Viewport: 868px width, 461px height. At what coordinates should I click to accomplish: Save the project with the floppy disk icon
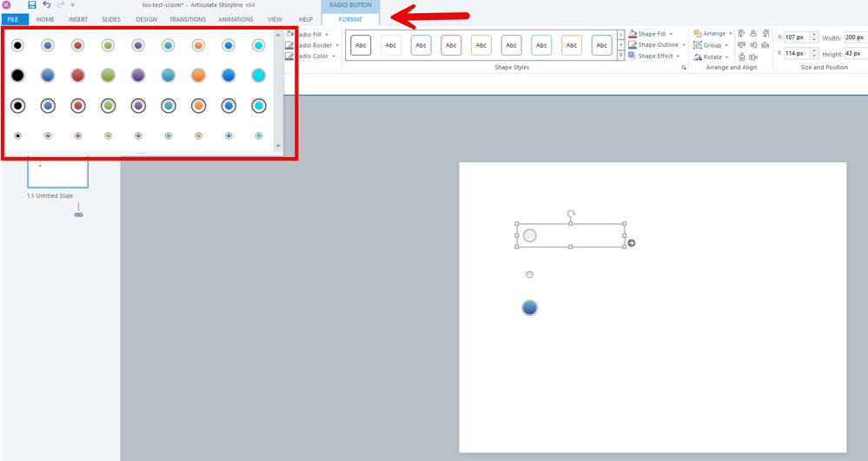point(32,5)
